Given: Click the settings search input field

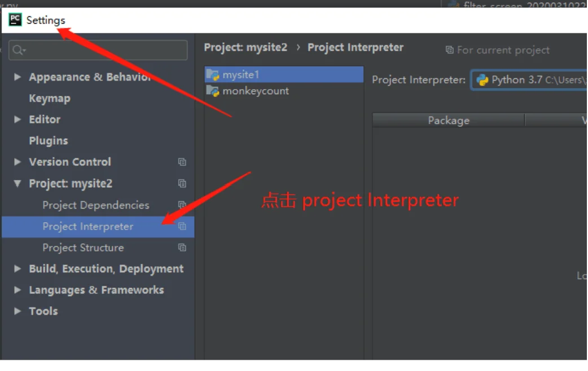Looking at the screenshot, I should [x=98, y=50].
